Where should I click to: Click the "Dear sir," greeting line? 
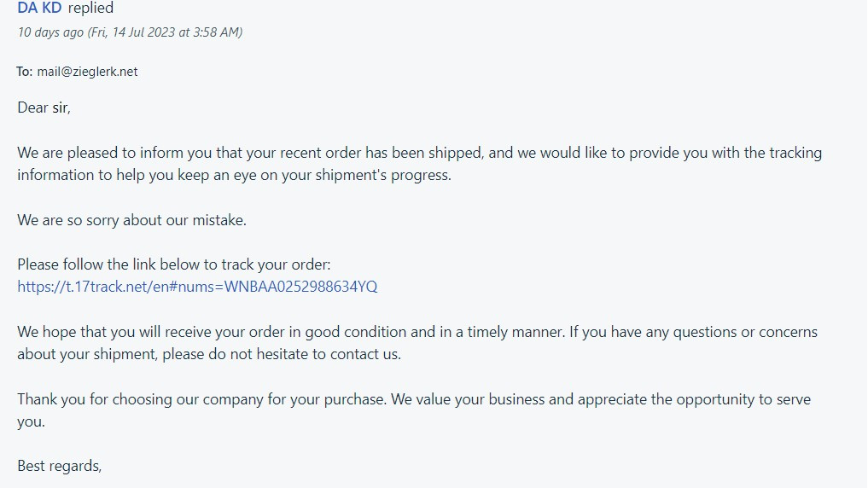(x=44, y=108)
